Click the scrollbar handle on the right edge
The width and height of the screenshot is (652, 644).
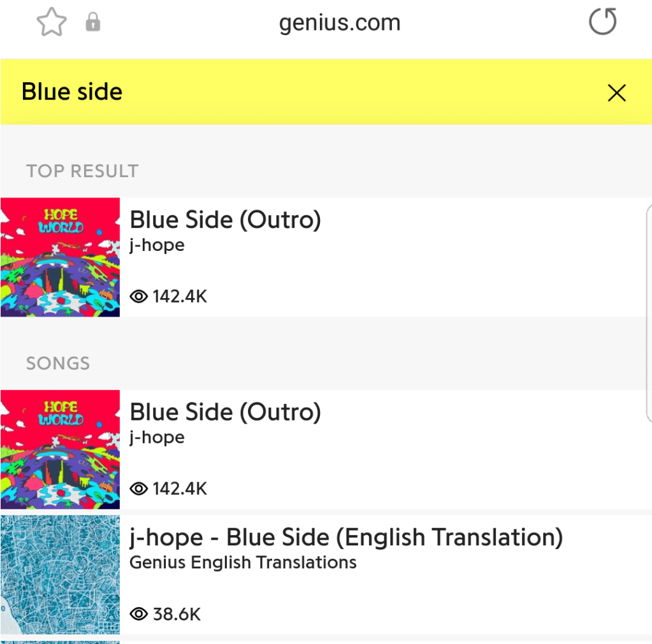648,312
